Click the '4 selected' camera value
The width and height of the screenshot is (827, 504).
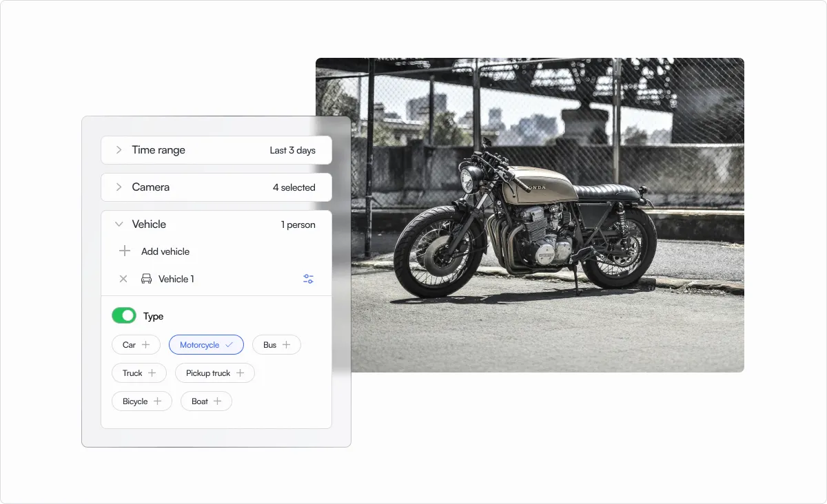click(x=294, y=187)
